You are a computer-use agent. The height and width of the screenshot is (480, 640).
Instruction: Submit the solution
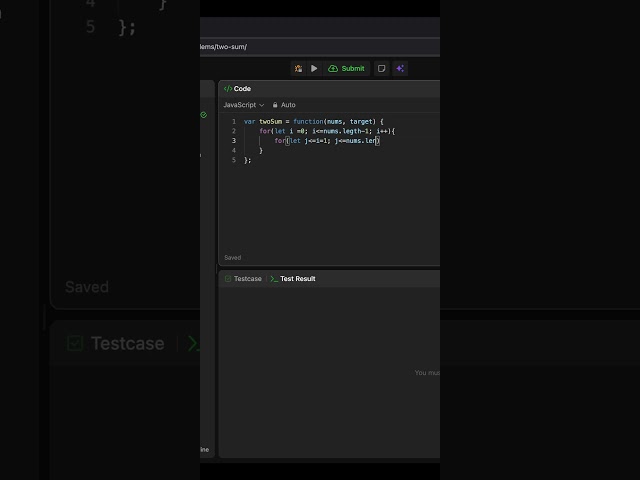pyautogui.click(x=346, y=69)
